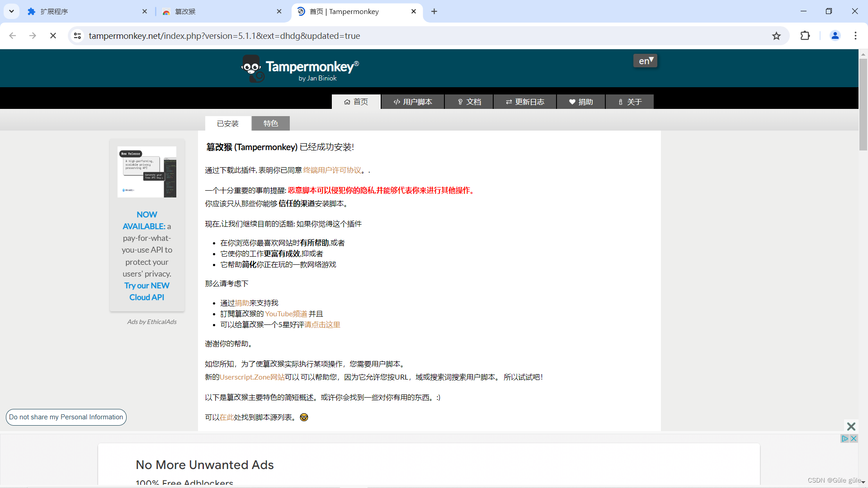The width and height of the screenshot is (868, 488).
Task: Dismiss the bottom ad banner with X
Action: (851, 426)
